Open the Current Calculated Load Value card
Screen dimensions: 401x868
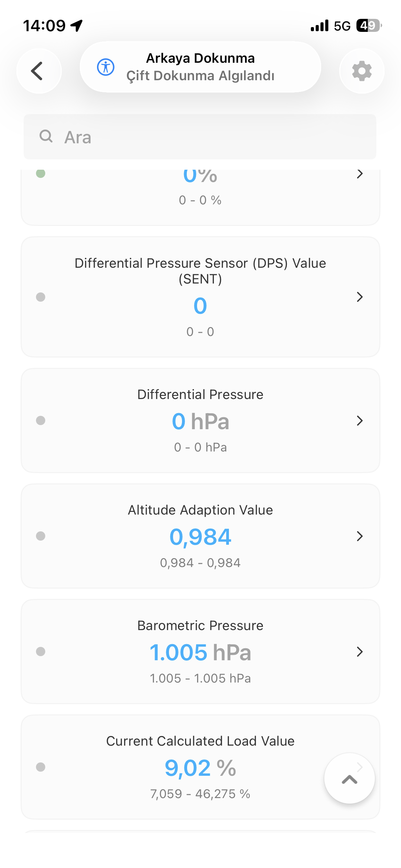200,767
